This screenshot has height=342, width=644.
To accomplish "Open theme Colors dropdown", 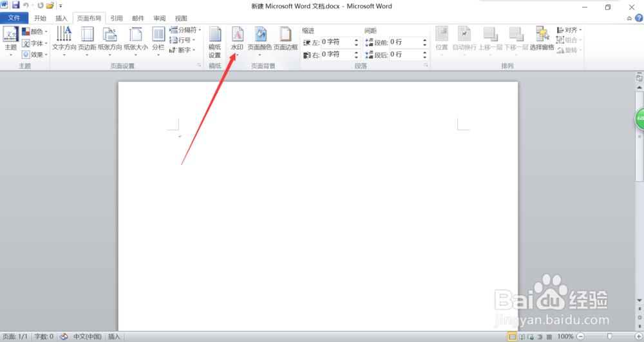I will tap(35, 32).
